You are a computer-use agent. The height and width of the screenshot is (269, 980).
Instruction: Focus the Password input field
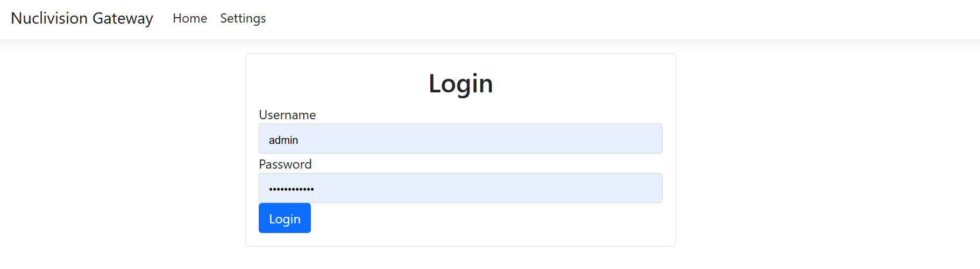click(x=460, y=188)
